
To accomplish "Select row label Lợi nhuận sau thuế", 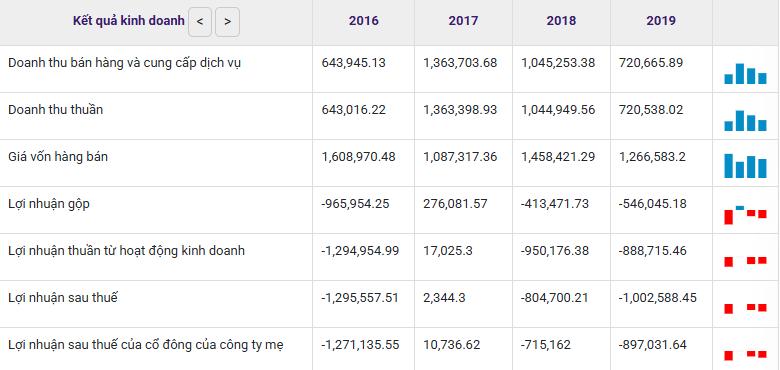I will [x=63, y=298].
